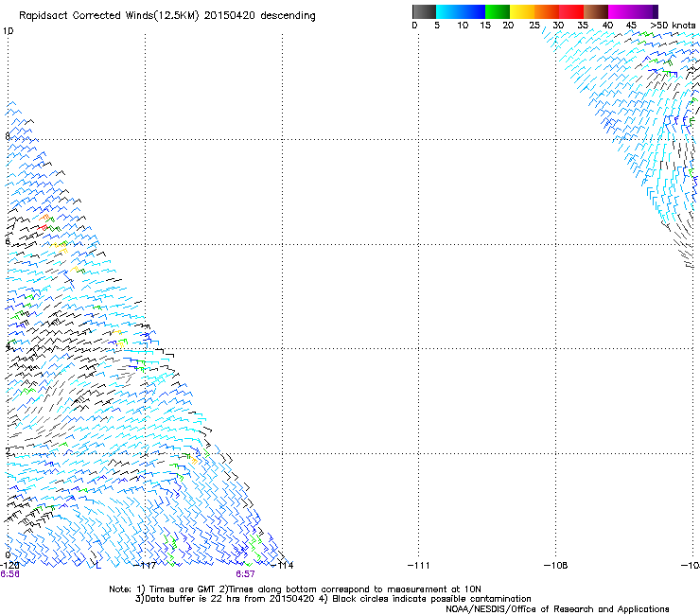Click the longitude label '-117'

[x=146, y=566]
